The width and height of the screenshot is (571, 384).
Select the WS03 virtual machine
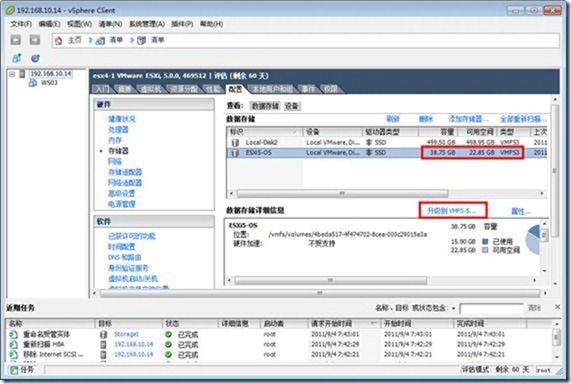(x=49, y=83)
